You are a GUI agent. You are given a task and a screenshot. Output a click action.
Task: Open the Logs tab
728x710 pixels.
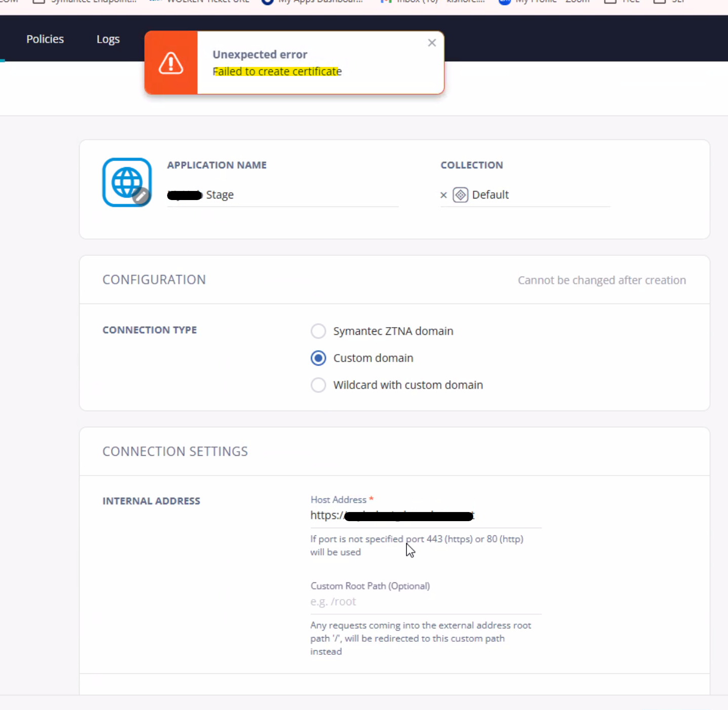[x=108, y=39]
